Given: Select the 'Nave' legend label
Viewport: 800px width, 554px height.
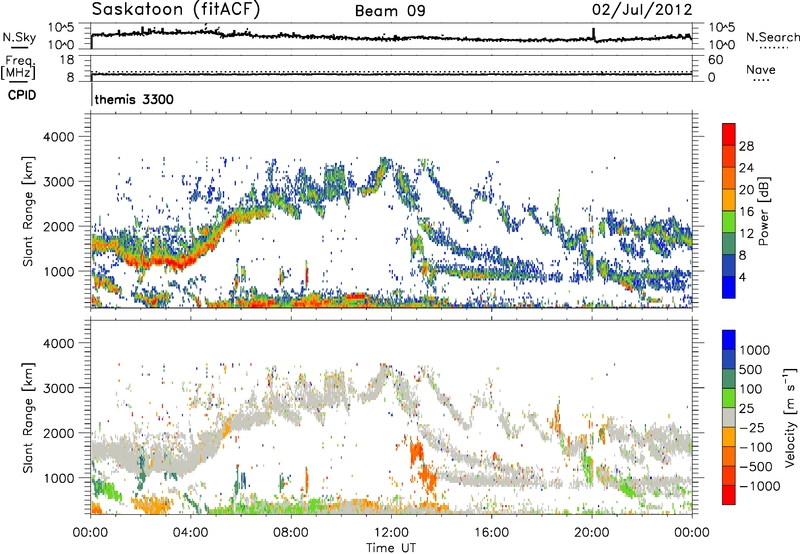Looking at the screenshot, I should 761,69.
